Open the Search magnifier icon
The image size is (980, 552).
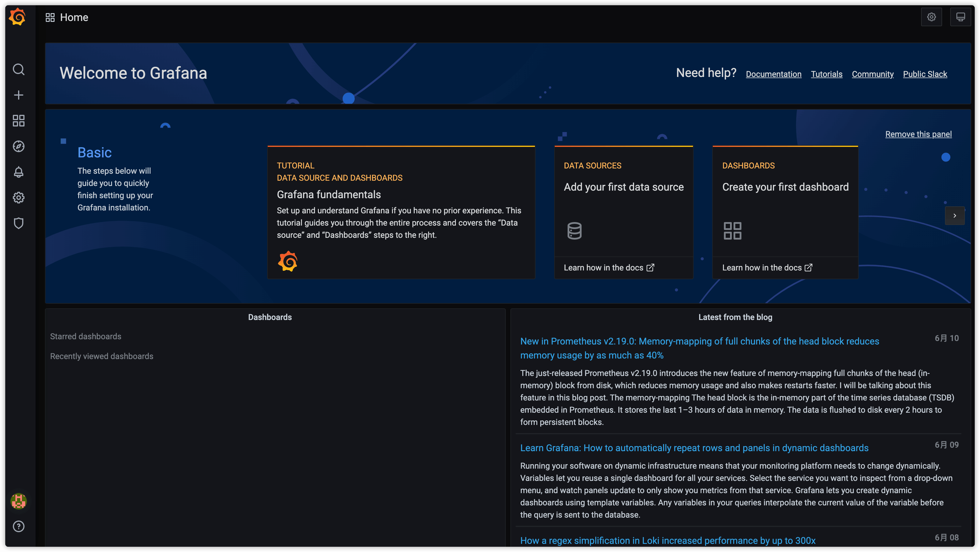19,70
